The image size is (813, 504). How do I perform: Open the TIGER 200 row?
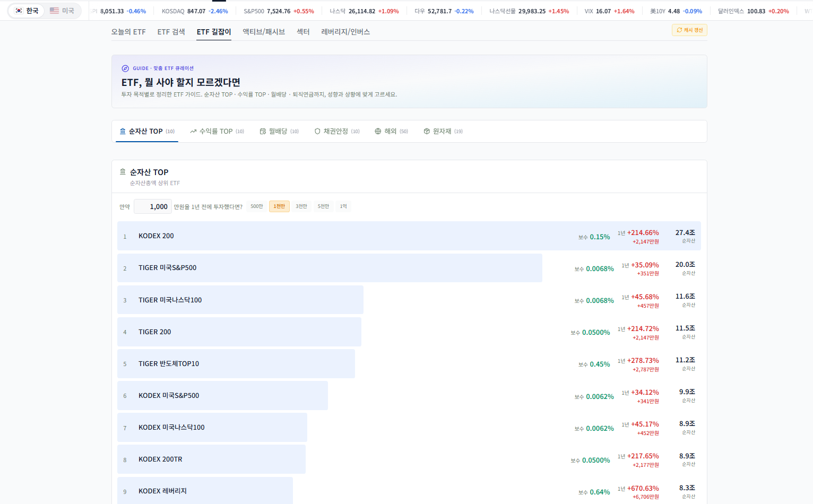pyautogui.click(x=409, y=332)
